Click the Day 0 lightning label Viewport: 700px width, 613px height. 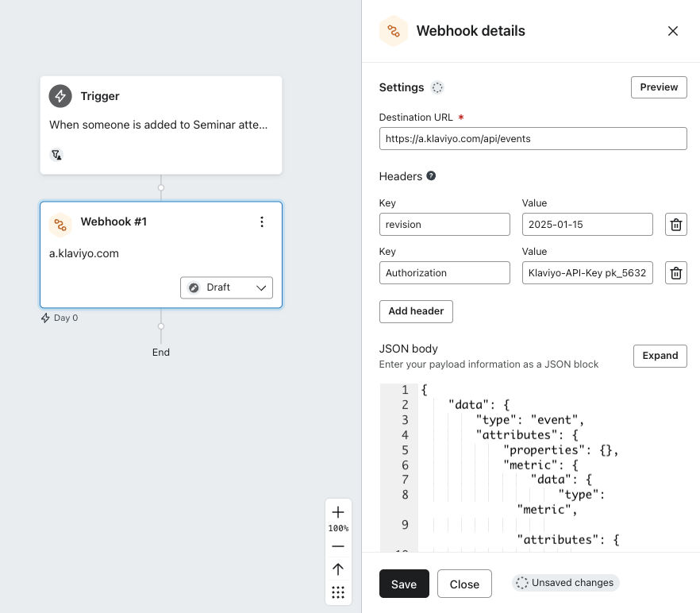[60, 318]
